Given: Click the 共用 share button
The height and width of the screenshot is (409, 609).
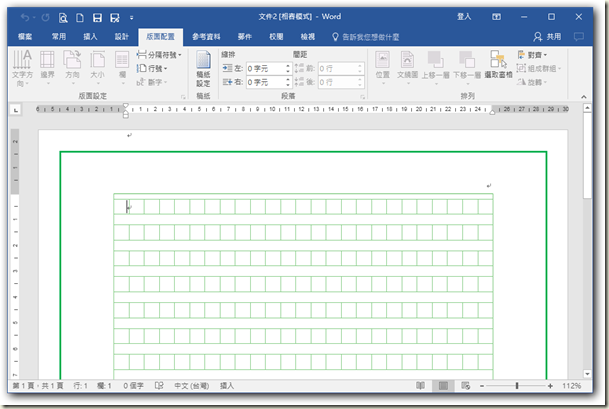Looking at the screenshot, I should [x=547, y=37].
